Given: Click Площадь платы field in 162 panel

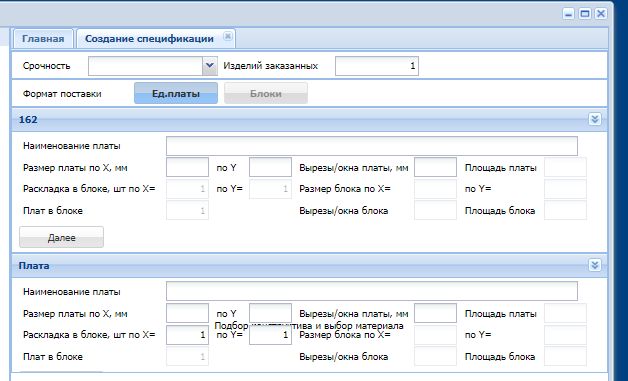Looking at the screenshot, I should [565, 167].
